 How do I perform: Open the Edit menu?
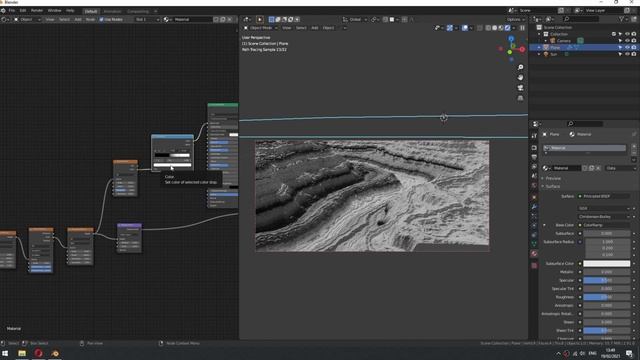click(23, 11)
